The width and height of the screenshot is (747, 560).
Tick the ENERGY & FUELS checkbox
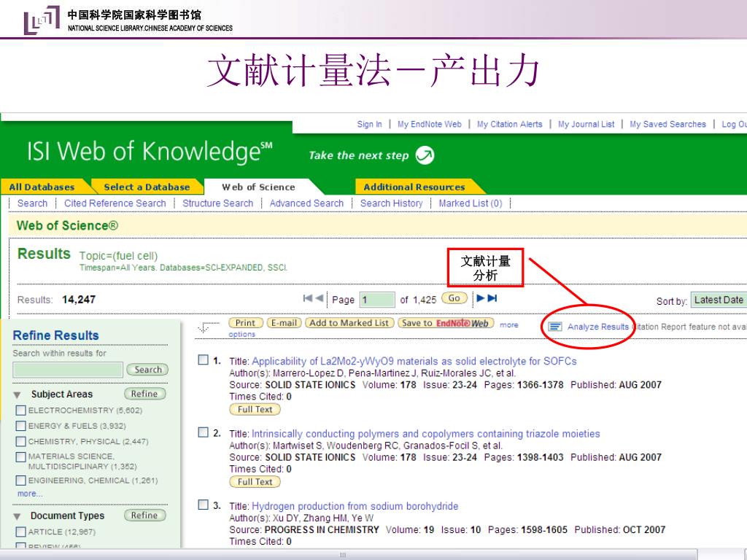coord(21,426)
